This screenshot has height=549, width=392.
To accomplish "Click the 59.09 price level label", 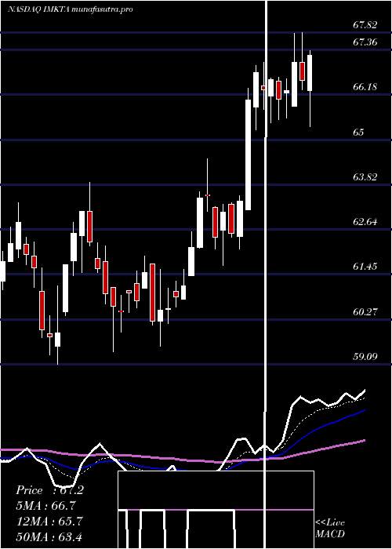I will pos(365,356).
